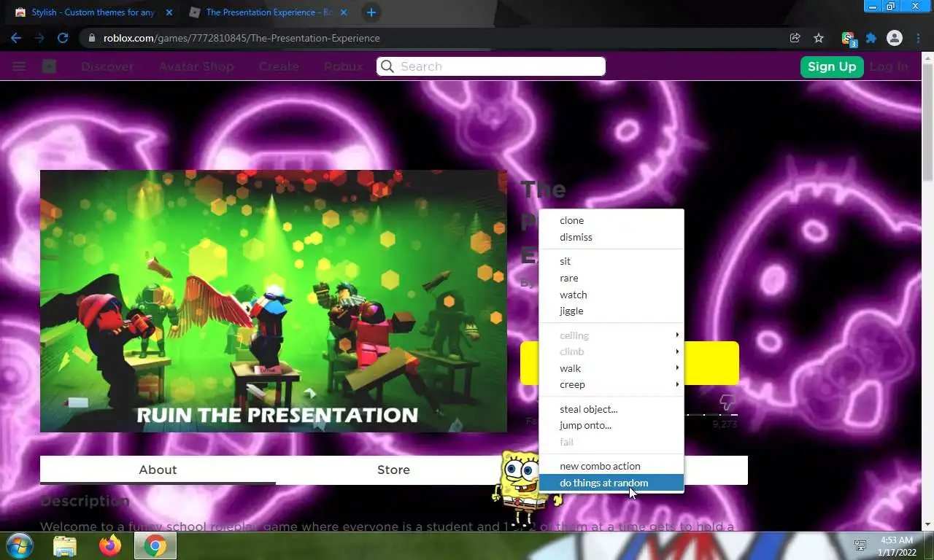Open the About tab

click(158, 470)
